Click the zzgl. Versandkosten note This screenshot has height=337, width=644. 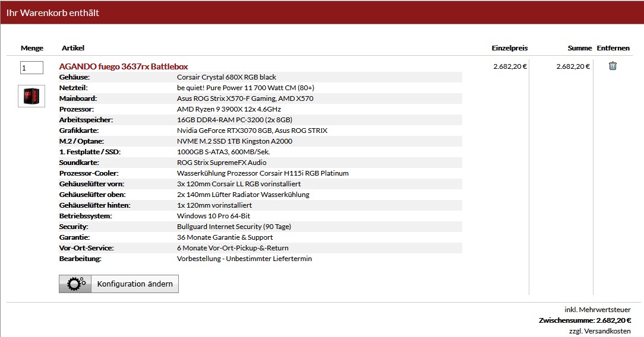point(599,331)
